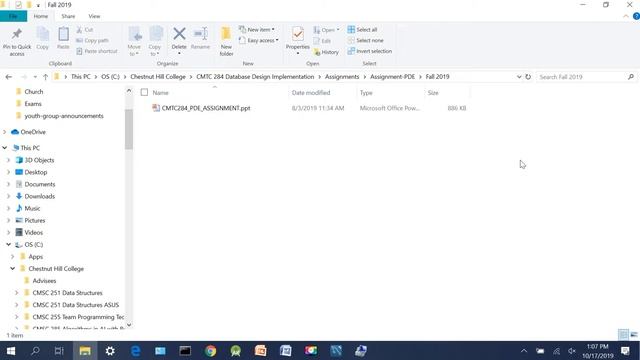
Task: Toggle the select-all checkbox in the header
Action: [x=144, y=93]
